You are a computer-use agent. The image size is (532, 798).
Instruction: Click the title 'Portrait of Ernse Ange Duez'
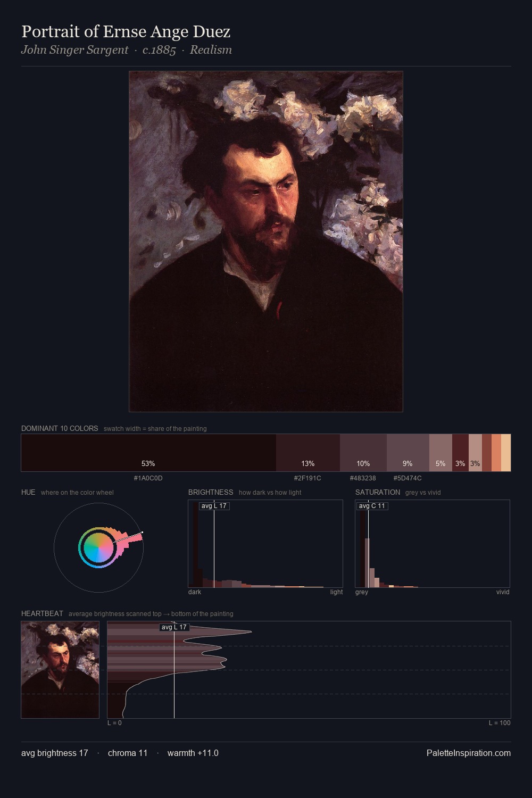click(x=126, y=31)
